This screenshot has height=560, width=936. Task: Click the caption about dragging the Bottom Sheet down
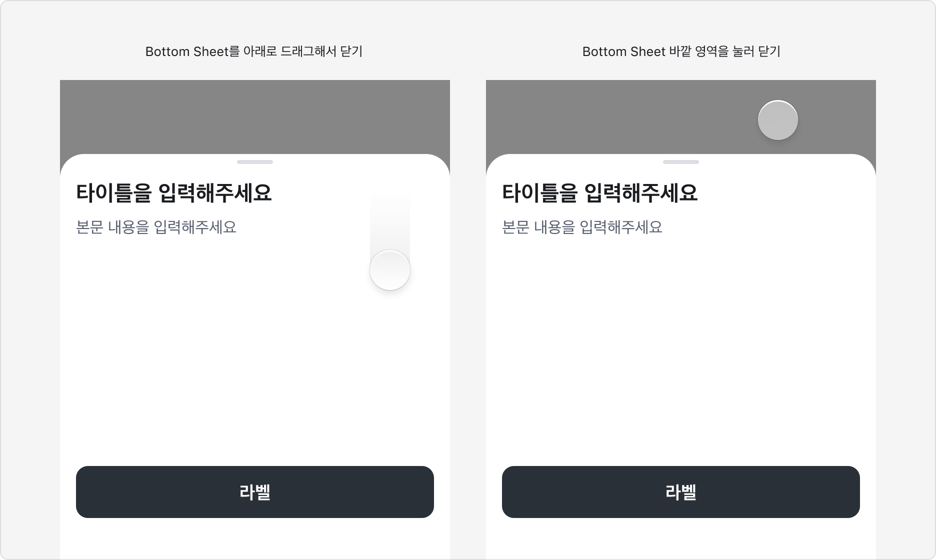point(253,51)
